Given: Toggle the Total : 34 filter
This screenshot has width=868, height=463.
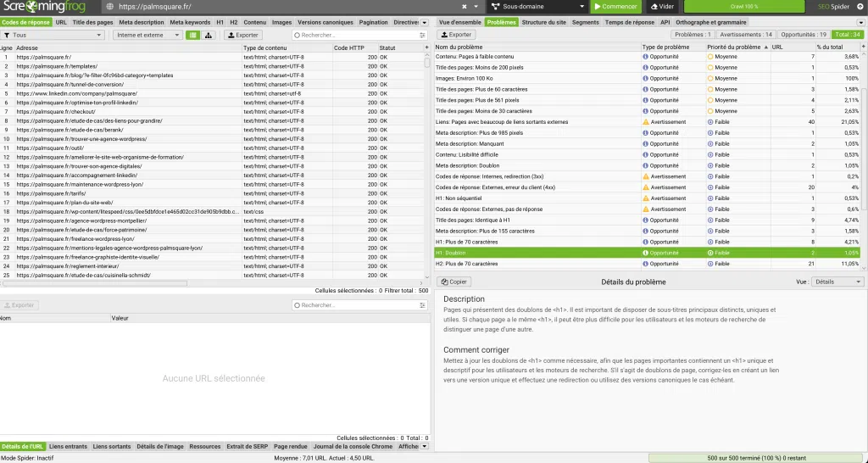Looking at the screenshot, I should [x=848, y=35].
